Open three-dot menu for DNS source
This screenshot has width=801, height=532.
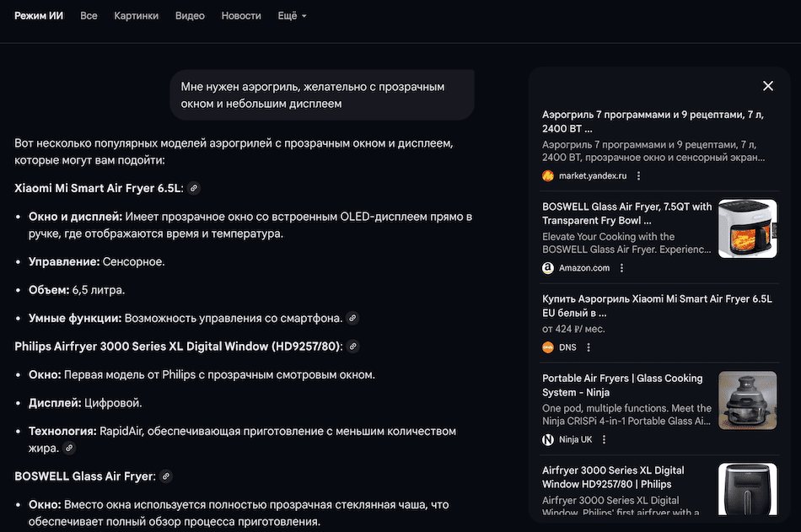(589, 347)
